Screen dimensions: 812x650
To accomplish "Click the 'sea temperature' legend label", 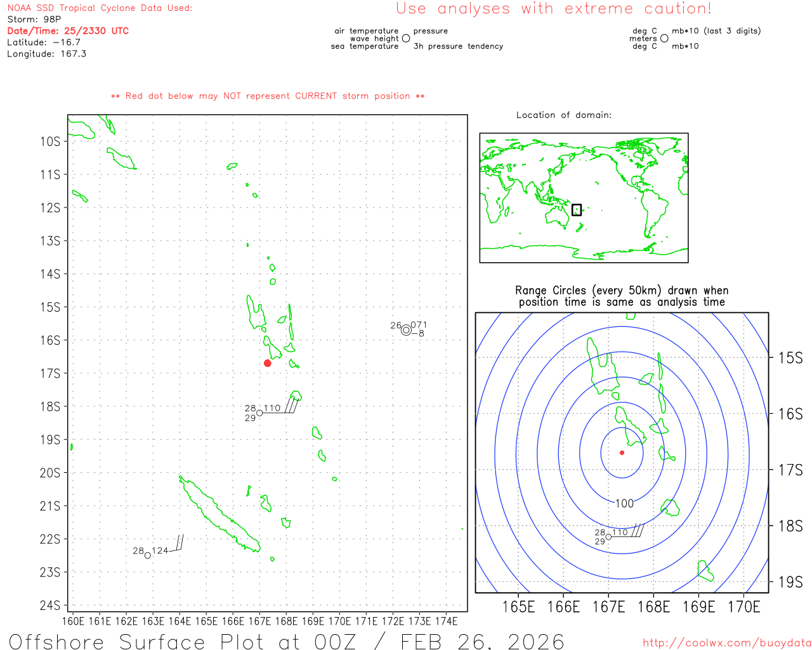I will coord(365,46).
